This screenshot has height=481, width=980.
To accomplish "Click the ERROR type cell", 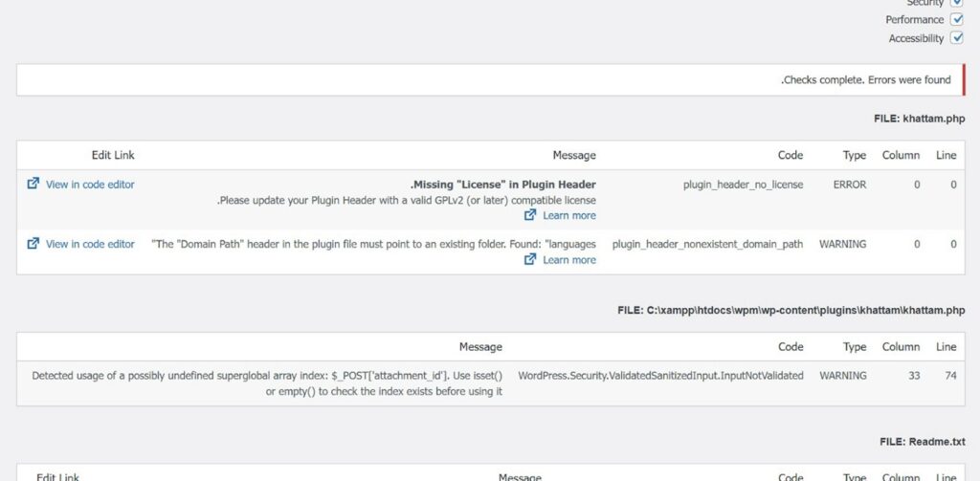I will click(849, 185).
